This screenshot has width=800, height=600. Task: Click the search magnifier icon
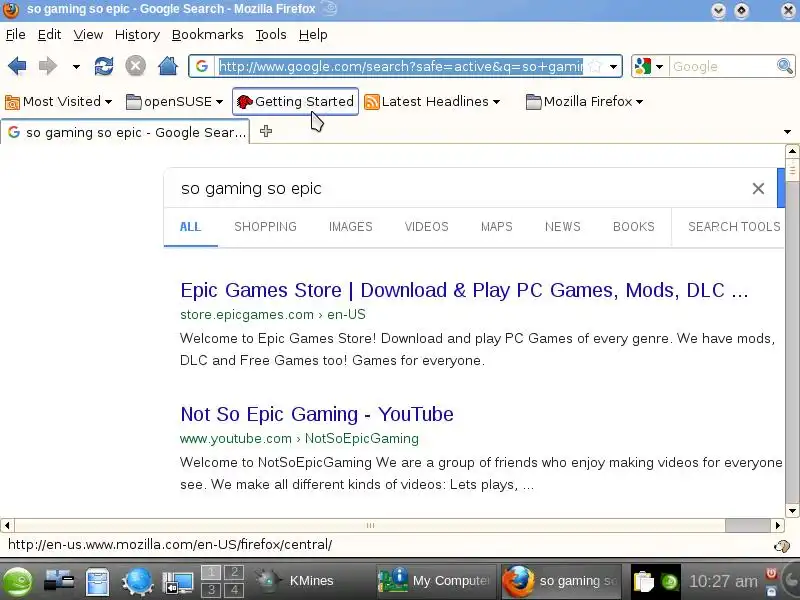(785, 66)
